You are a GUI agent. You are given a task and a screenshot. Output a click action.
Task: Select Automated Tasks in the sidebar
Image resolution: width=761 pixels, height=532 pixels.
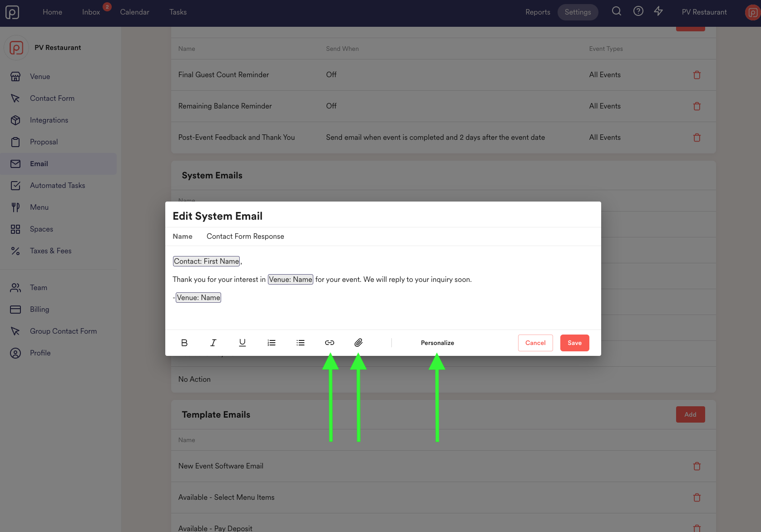tap(57, 185)
